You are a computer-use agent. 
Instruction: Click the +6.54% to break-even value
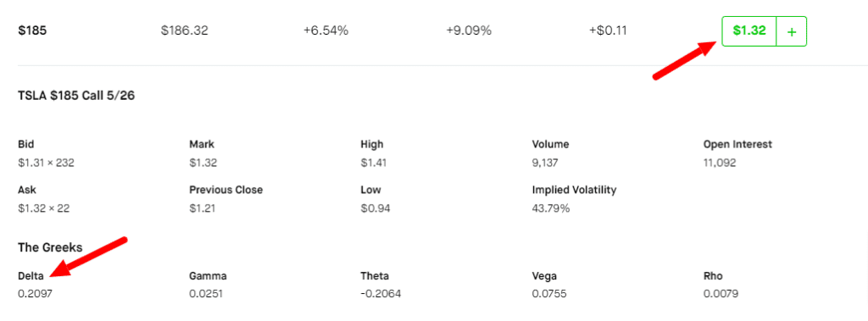coord(325,31)
